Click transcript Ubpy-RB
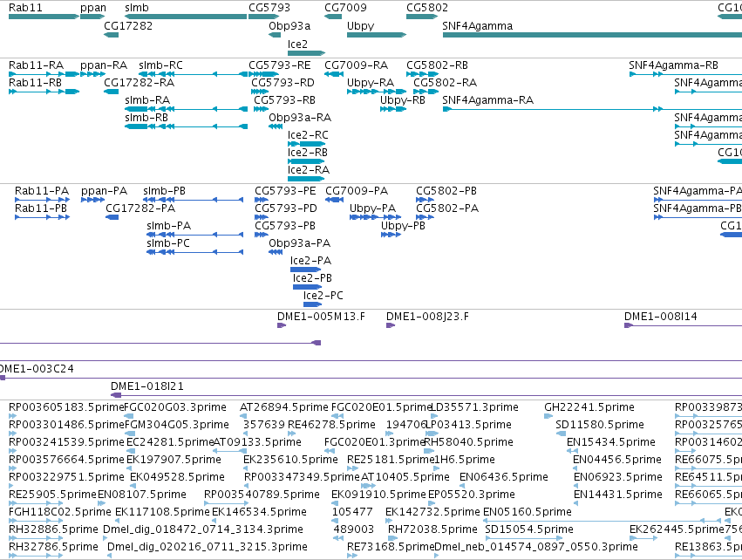The height and width of the screenshot is (560, 742). (403, 100)
